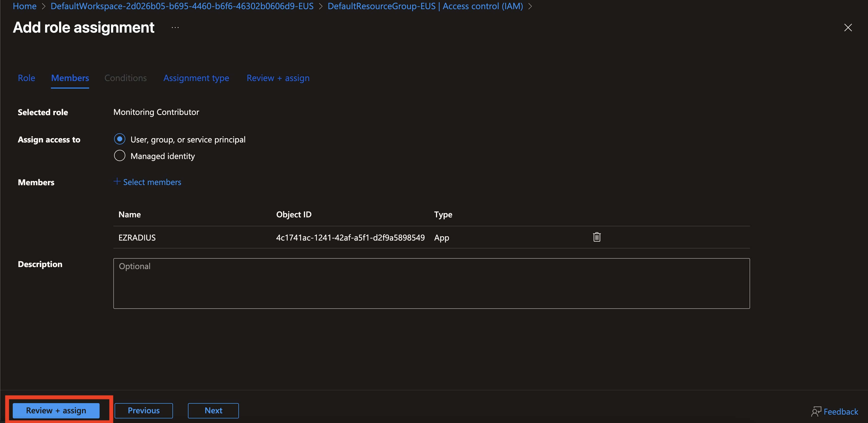Open the ellipsis more options menu
The image size is (868, 423).
point(175,28)
